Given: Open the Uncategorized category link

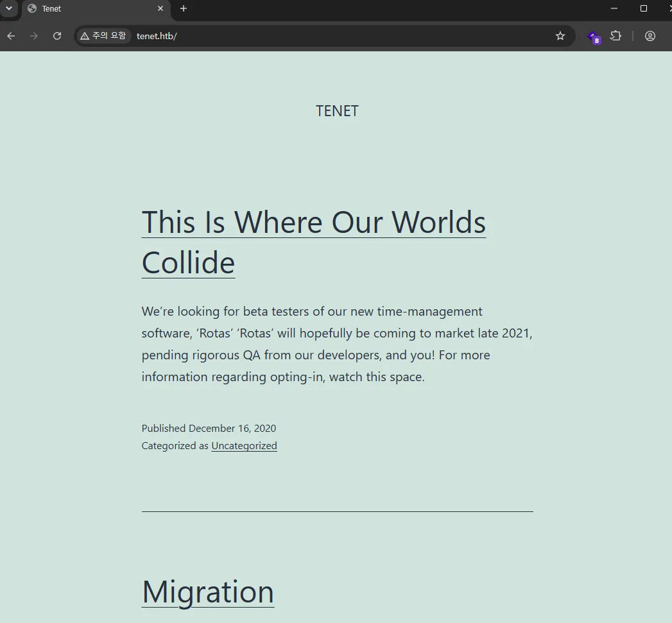Looking at the screenshot, I should 245,446.
